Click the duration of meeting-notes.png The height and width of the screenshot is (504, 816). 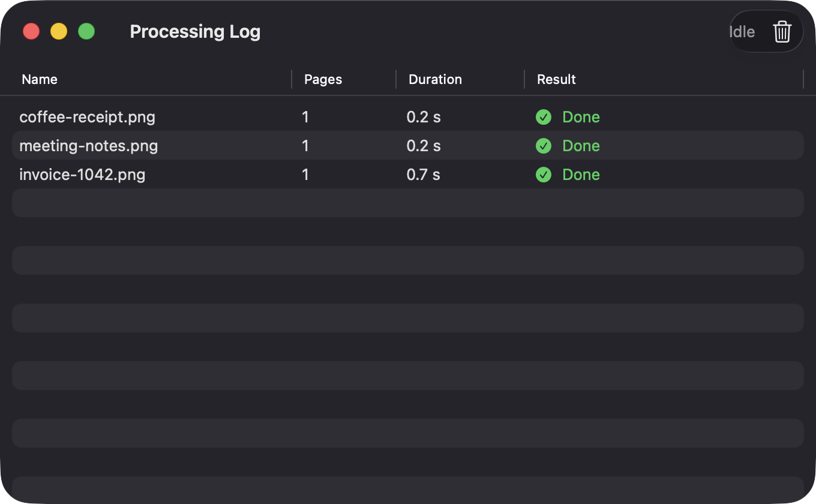pos(424,146)
